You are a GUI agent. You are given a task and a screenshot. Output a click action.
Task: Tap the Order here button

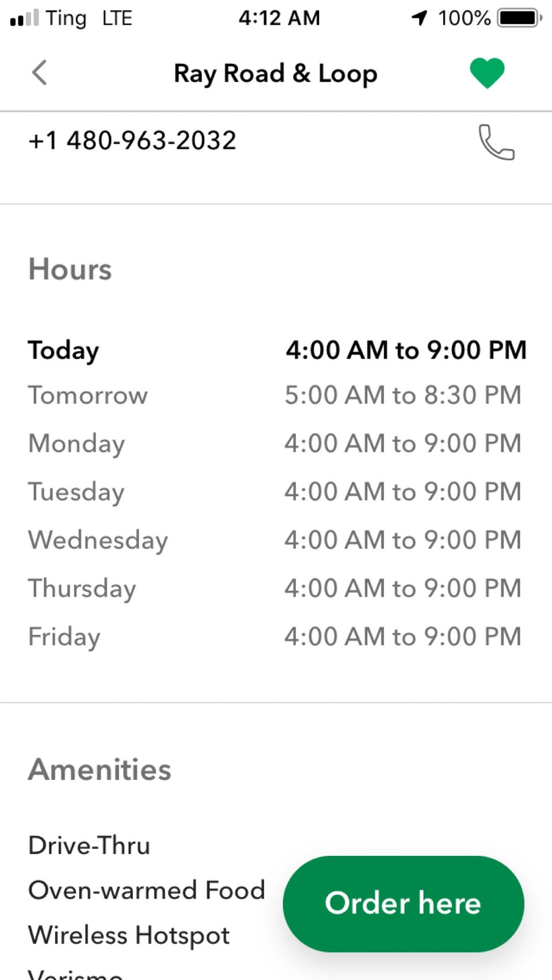coord(403,903)
